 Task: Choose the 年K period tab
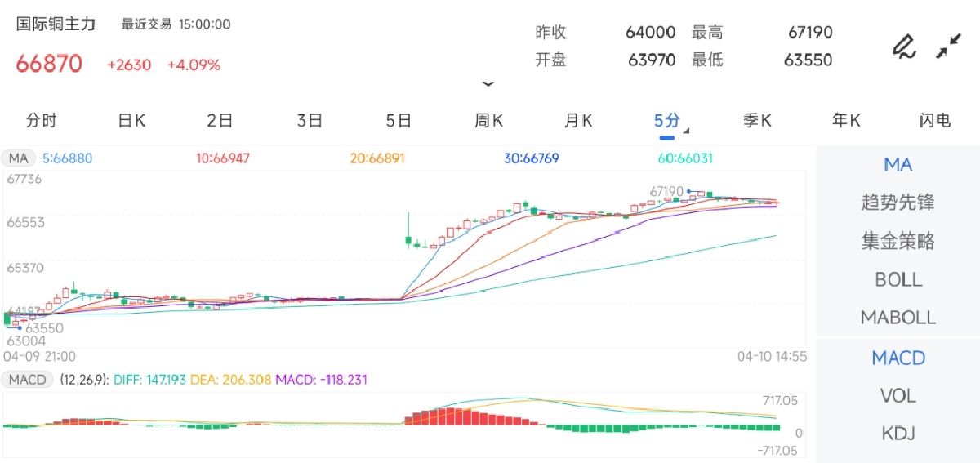click(846, 121)
